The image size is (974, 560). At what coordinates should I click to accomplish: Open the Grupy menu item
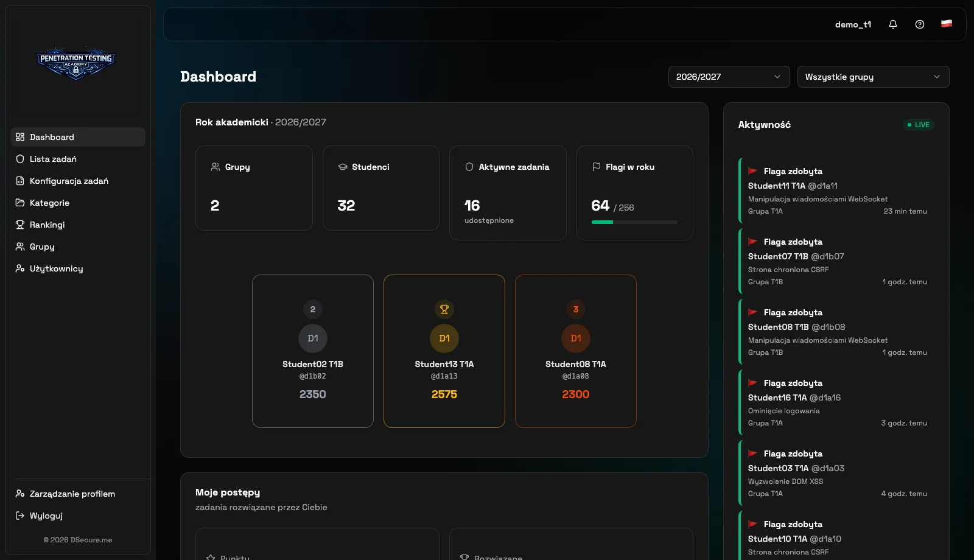[x=78, y=247]
